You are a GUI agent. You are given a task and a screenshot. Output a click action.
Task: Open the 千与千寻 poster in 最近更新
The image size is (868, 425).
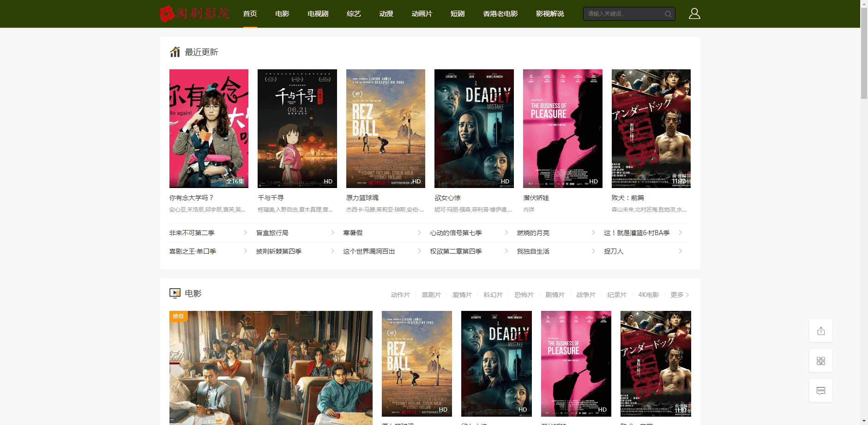click(297, 128)
